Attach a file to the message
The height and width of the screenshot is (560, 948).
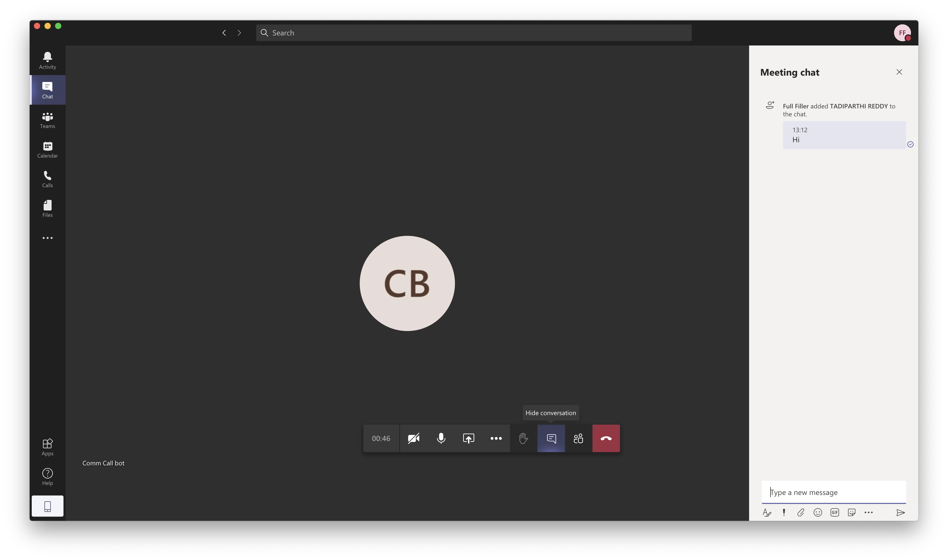pyautogui.click(x=801, y=512)
